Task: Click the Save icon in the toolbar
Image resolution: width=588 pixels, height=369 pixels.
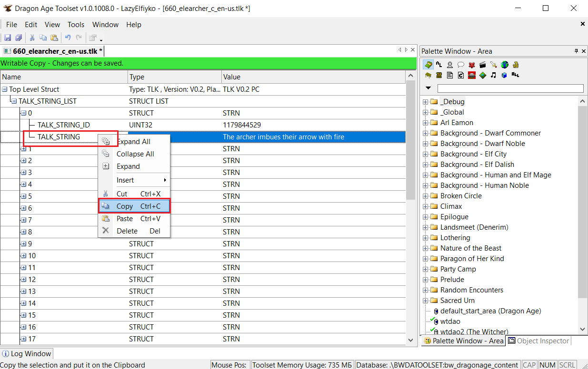Action: point(8,38)
